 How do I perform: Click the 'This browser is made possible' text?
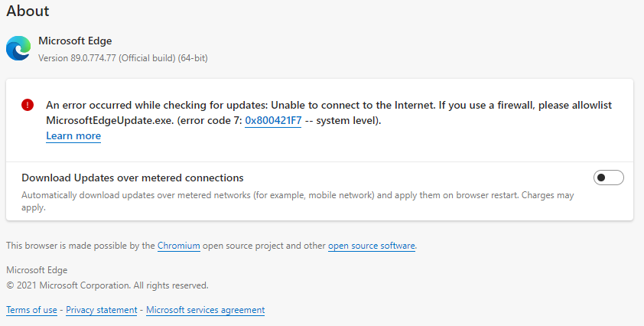point(80,246)
